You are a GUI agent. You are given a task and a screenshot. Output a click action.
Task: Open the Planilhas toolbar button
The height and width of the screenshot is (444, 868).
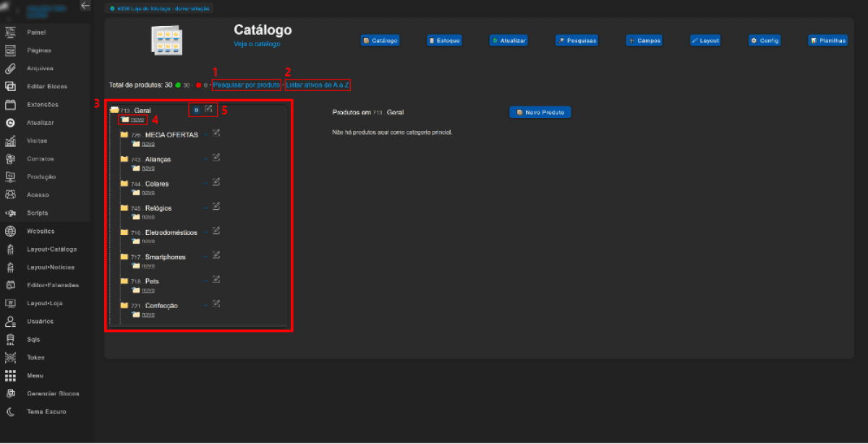(827, 40)
